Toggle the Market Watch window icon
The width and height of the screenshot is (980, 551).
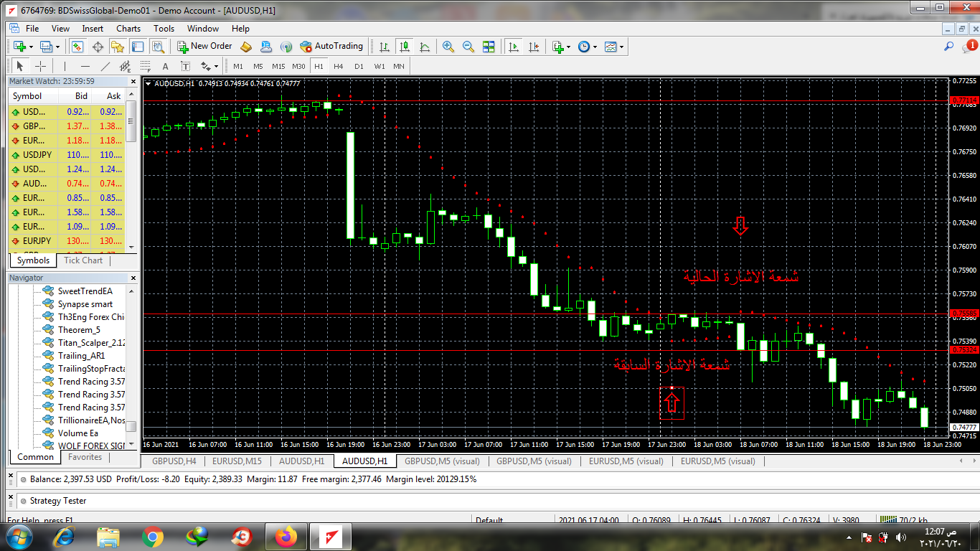pyautogui.click(x=77, y=47)
